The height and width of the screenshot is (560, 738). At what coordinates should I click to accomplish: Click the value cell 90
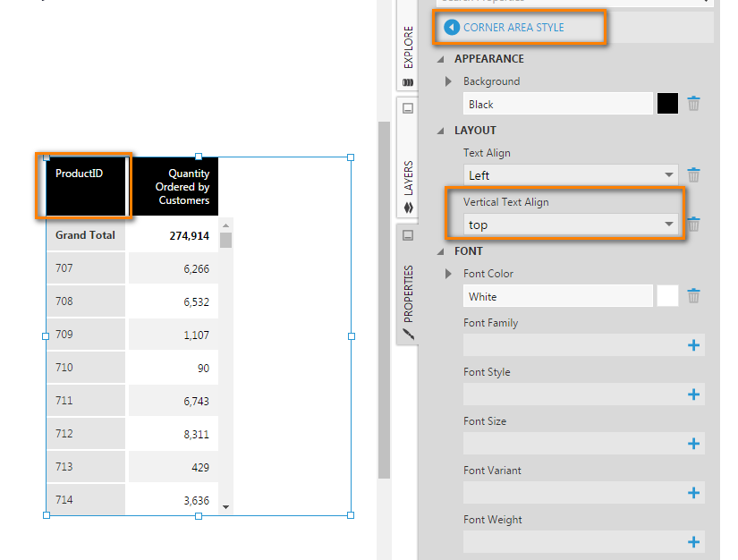pyautogui.click(x=174, y=368)
